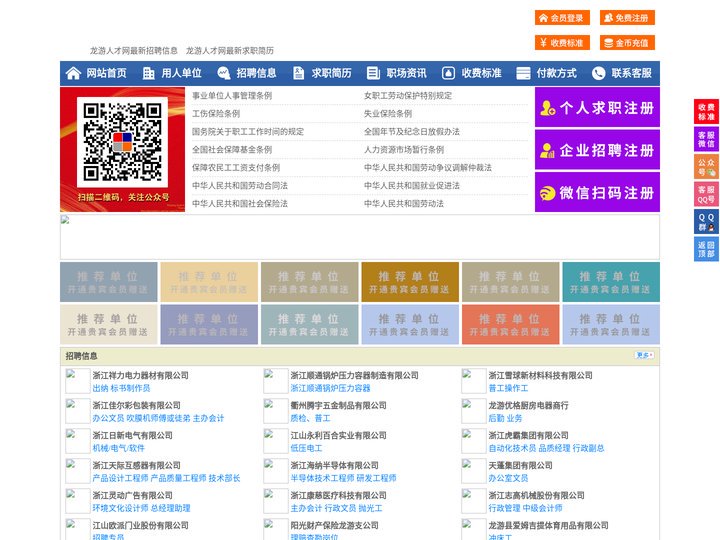The image size is (720, 540).
Task: Open 浙江灵动广告有限公司 link
Action: click(133, 495)
